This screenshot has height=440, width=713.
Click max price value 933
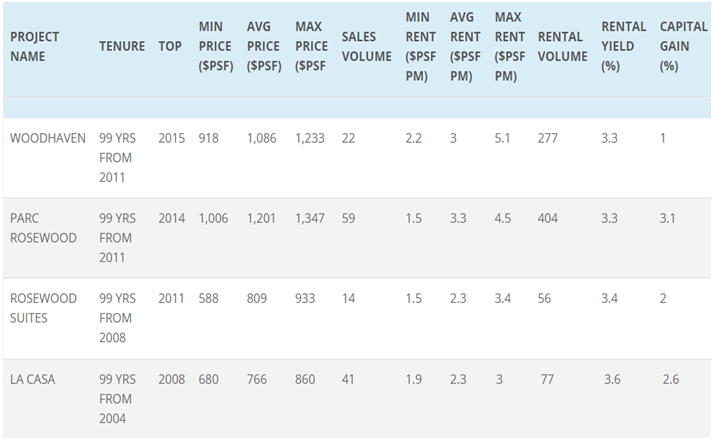pos(305,299)
